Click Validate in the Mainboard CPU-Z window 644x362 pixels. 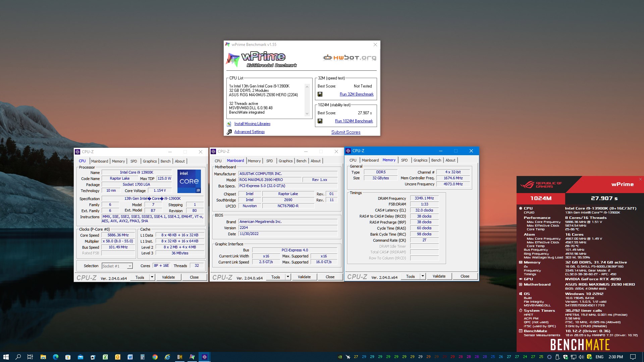tap(304, 277)
